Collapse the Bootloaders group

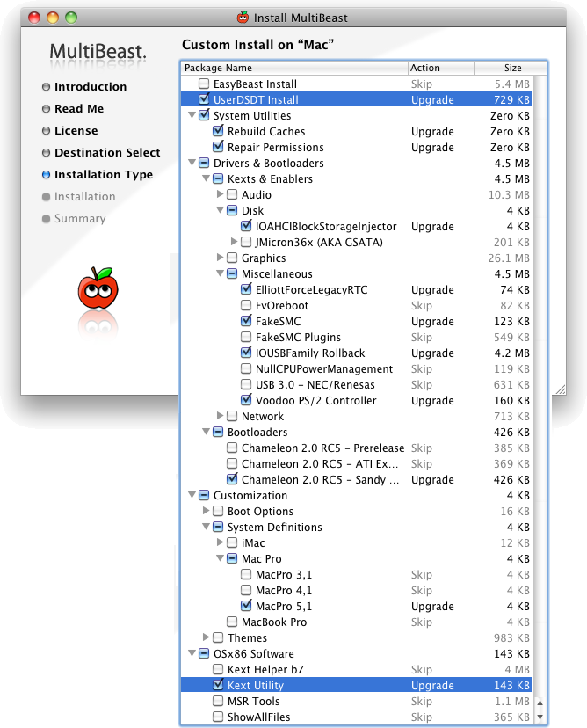pos(206,432)
